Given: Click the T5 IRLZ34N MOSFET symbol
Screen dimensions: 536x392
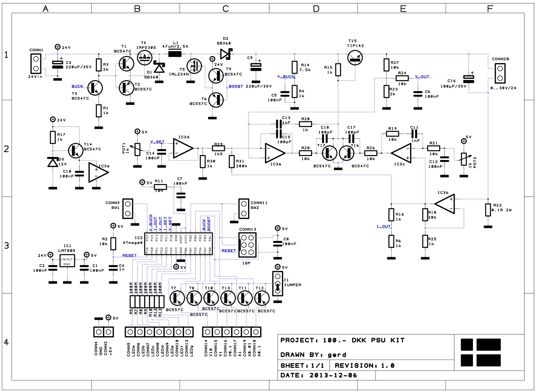Looking at the screenshot, I should [x=194, y=66].
